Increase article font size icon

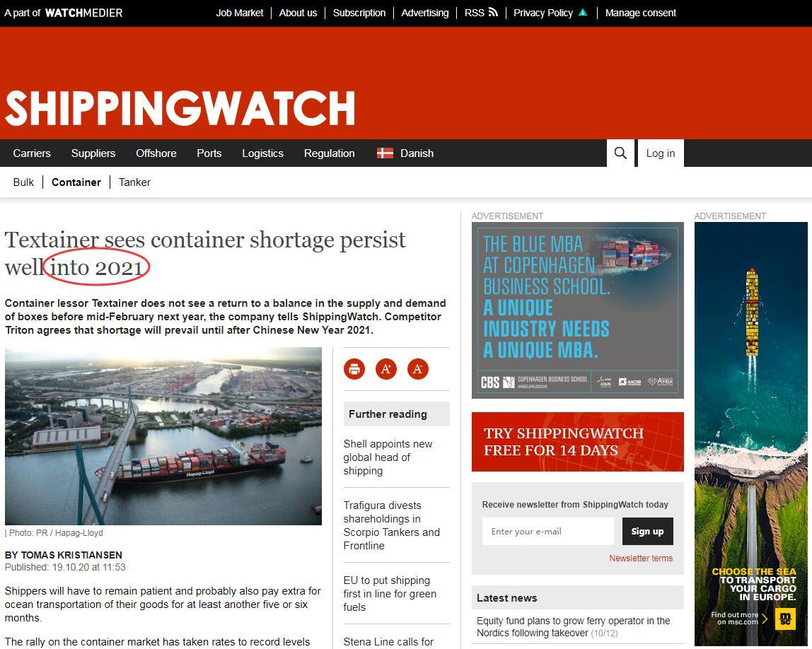(386, 369)
